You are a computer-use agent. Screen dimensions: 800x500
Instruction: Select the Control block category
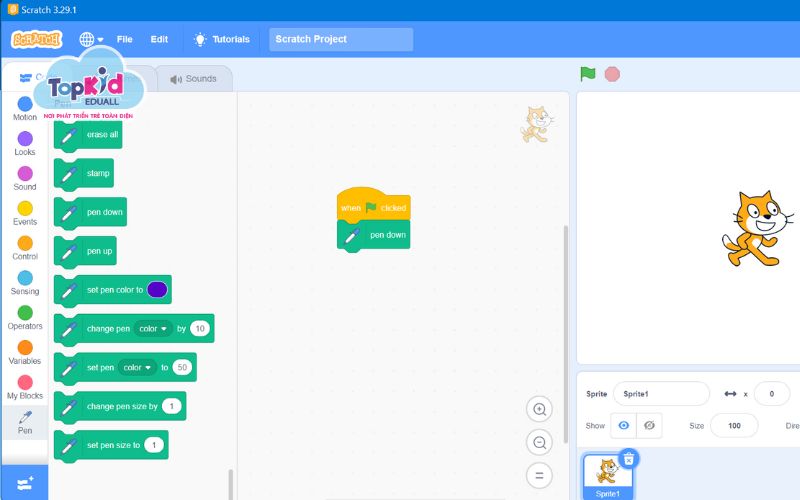point(25,248)
